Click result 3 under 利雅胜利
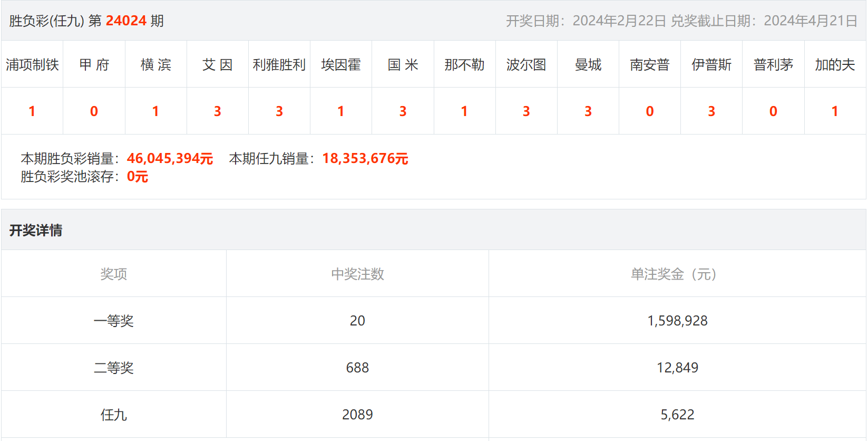The height and width of the screenshot is (441, 868). point(279,111)
